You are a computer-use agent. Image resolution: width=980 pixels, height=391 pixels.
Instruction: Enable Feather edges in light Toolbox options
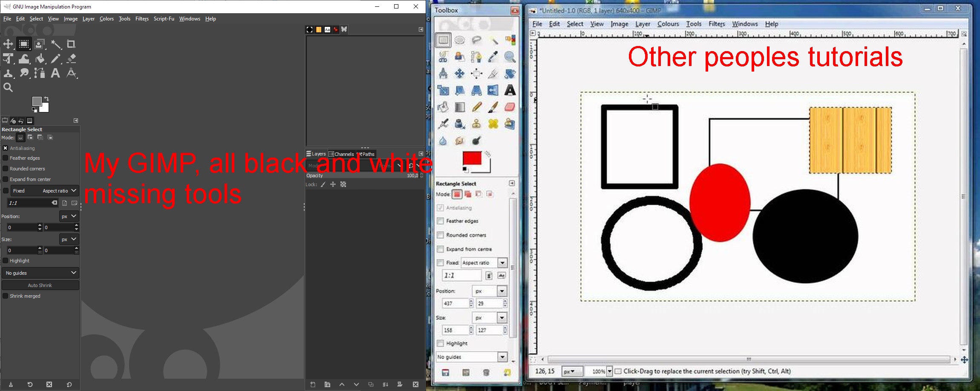(x=441, y=221)
